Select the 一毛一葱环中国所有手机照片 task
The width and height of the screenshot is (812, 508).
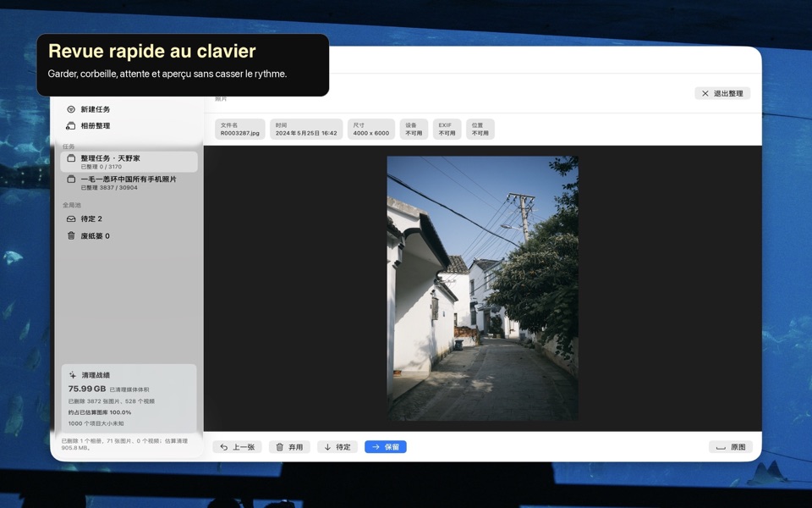click(129, 183)
